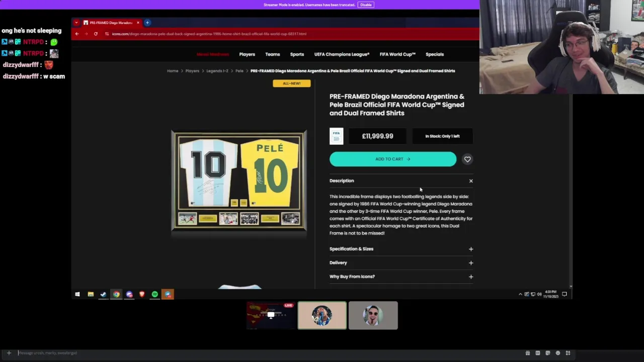Open GIF picker in chat bar

click(538, 353)
